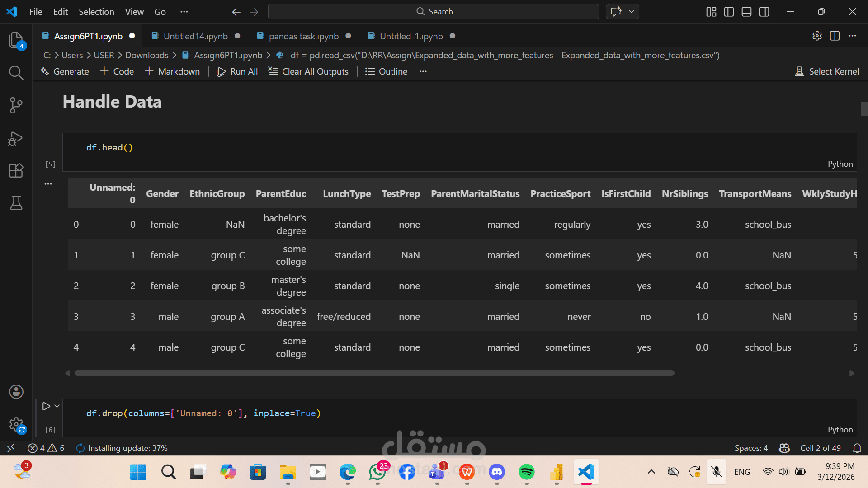Open the Search view in activity bar
The width and height of the screenshot is (868, 488).
point(16,72)
